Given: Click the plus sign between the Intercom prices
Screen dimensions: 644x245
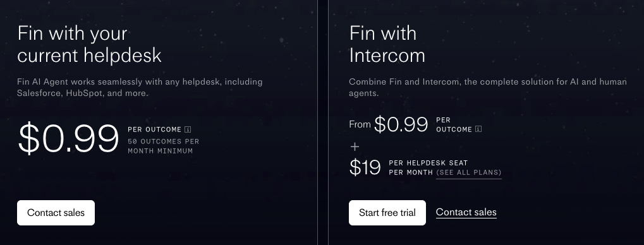Looking at the screenshot, I should click(355, 146).
